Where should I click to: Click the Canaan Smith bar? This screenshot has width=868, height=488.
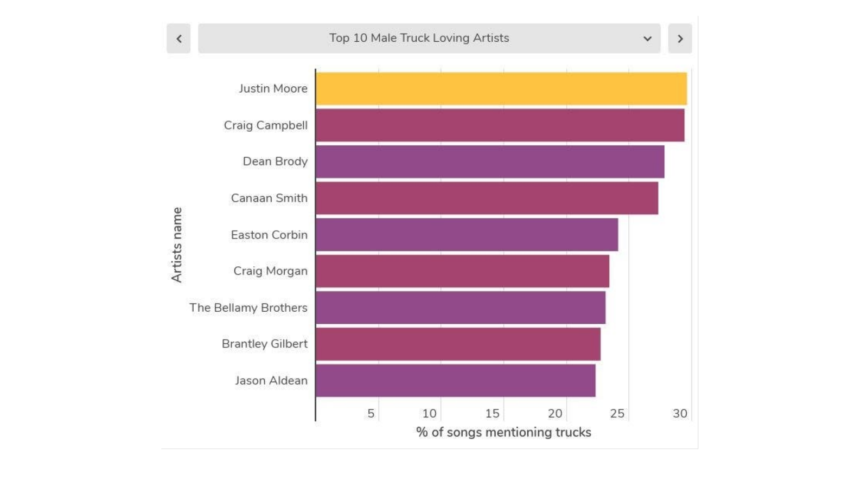pos(487,198)
